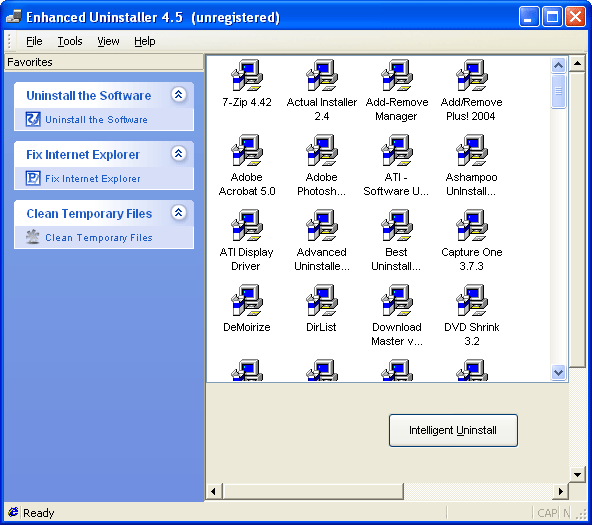
Task: Open the Help menu
Action: pos(145,41)
